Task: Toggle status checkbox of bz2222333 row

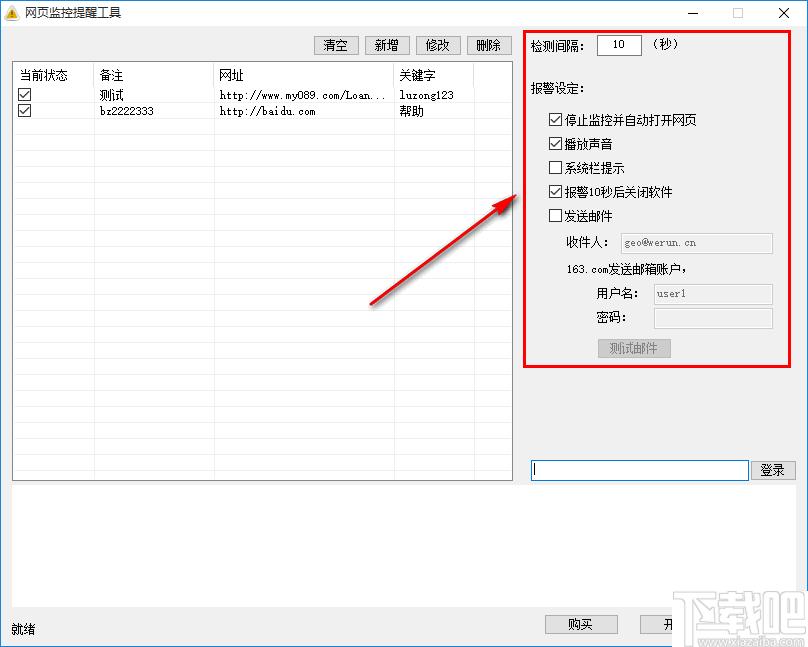Action: (24, 111)
